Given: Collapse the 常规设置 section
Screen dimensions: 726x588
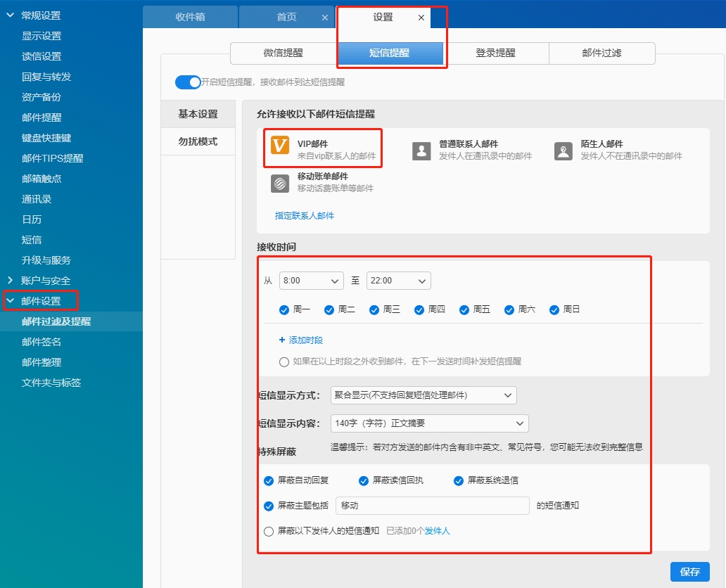Looking at the screenshot, I should click(10, 15).
